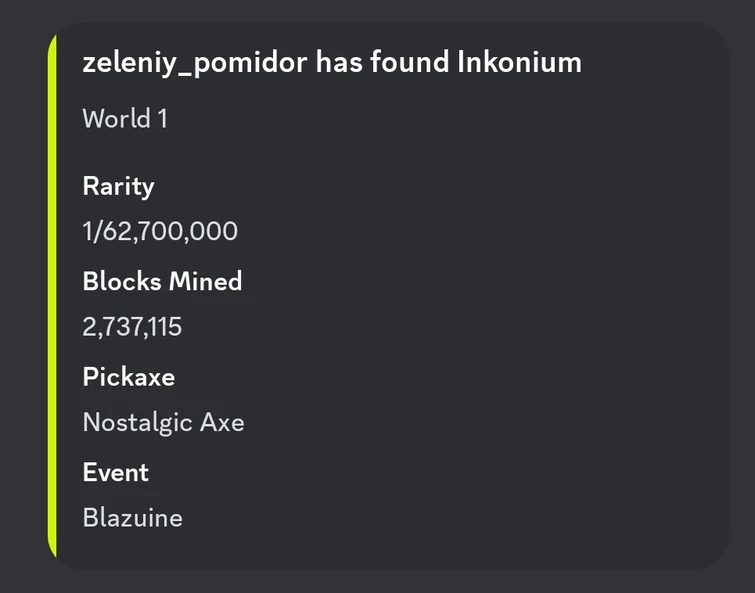Click the word World in the description

116,119
